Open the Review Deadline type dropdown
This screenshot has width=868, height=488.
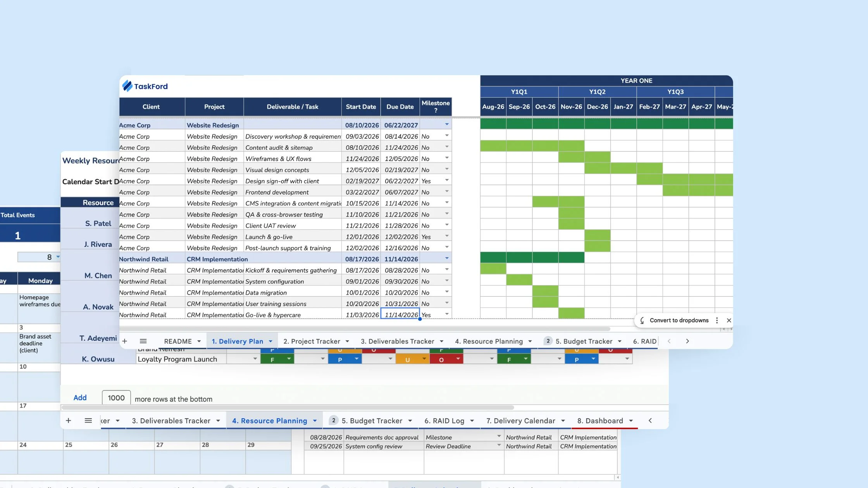click(499, 446)
